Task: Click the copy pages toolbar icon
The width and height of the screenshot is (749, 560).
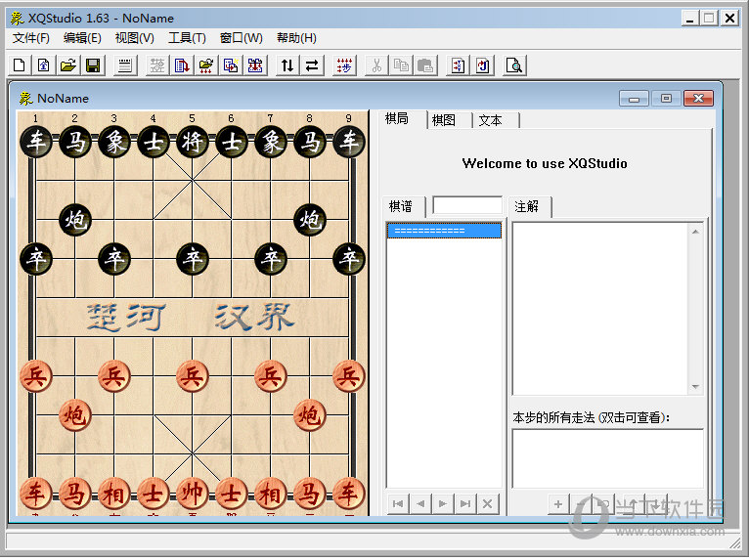Action: [x=401, y=65]
